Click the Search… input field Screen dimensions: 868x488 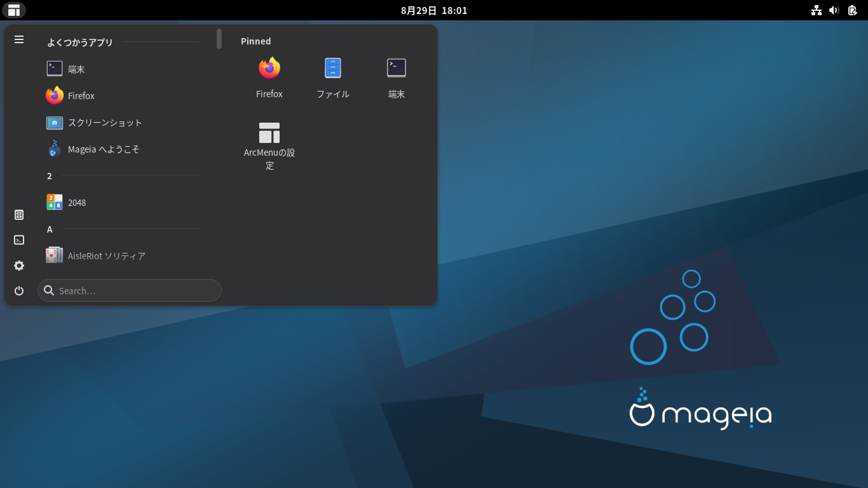click(x=130, y=290)
